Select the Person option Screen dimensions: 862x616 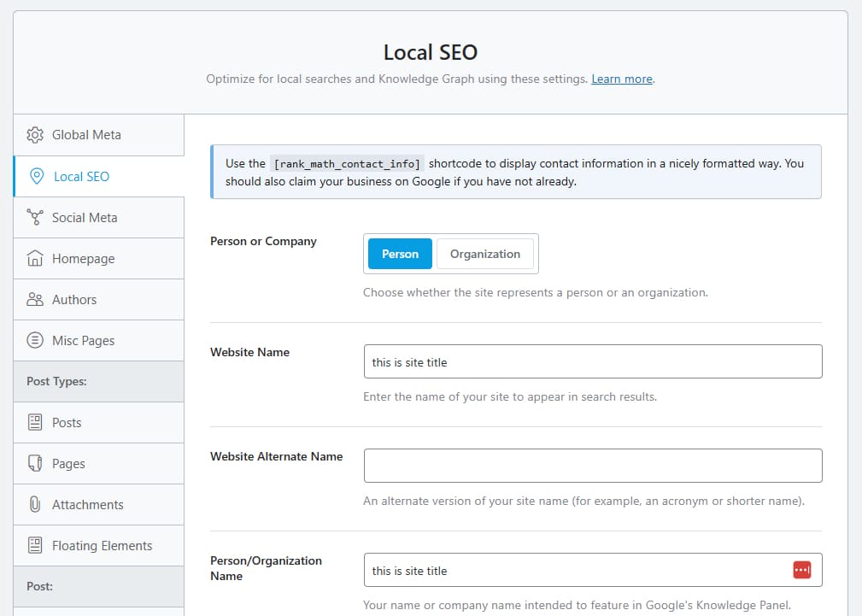(399, 253)
